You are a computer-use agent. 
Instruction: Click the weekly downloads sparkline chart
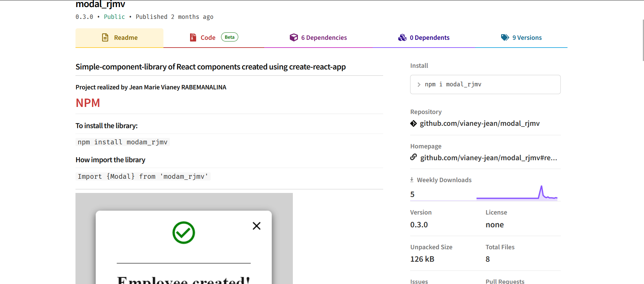(517, 193)
